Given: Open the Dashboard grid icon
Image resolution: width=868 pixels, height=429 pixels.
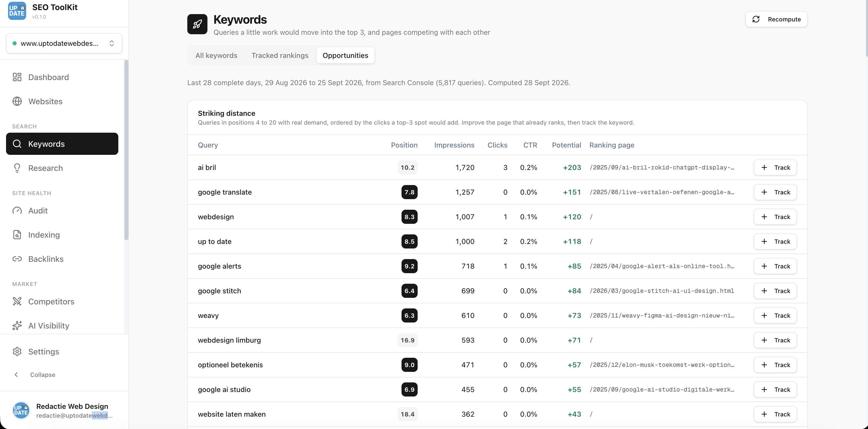Looking at the screenshot, I should [x=17, y=77].
